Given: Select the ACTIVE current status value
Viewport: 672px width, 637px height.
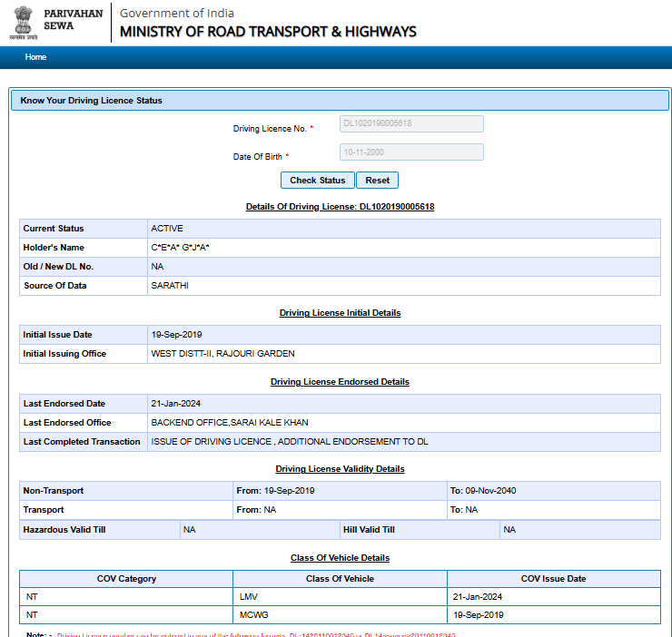Looking at the screenshot, I should pyautogui.click(x=167, y=229).
